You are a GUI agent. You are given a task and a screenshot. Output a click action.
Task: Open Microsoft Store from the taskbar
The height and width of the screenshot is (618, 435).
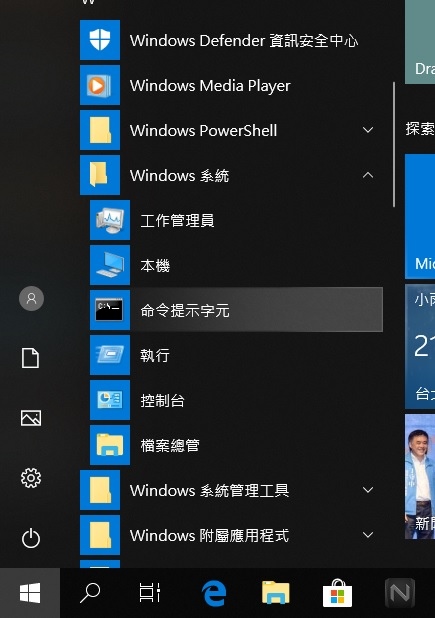point(337,593)
